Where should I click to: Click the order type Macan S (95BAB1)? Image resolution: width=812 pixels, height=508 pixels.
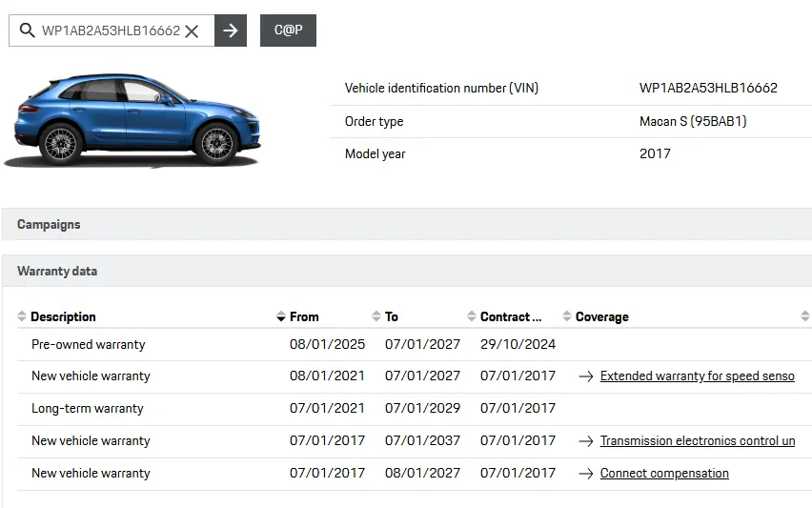(693, 121)
